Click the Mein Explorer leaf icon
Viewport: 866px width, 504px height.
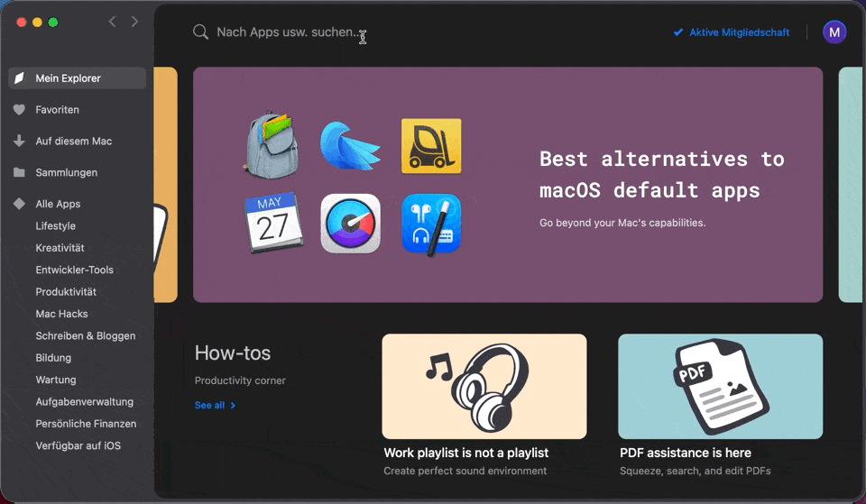click(19, 78)
